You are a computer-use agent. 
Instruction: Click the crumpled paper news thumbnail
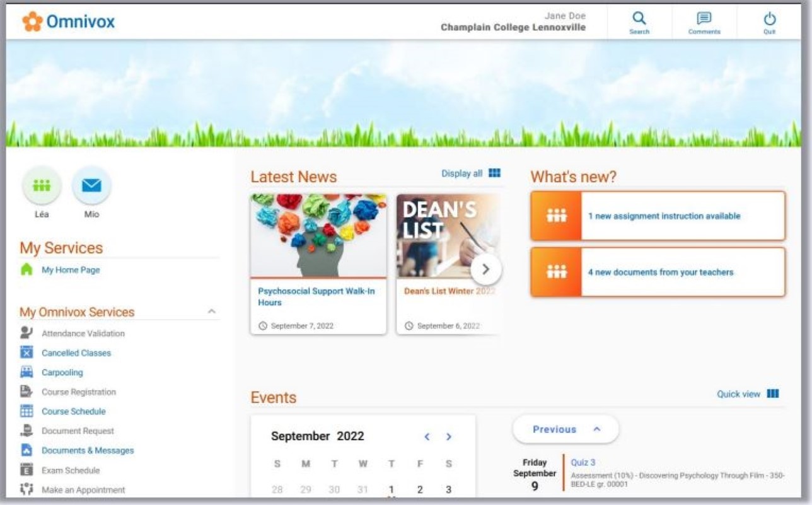(x=318, y=236)
